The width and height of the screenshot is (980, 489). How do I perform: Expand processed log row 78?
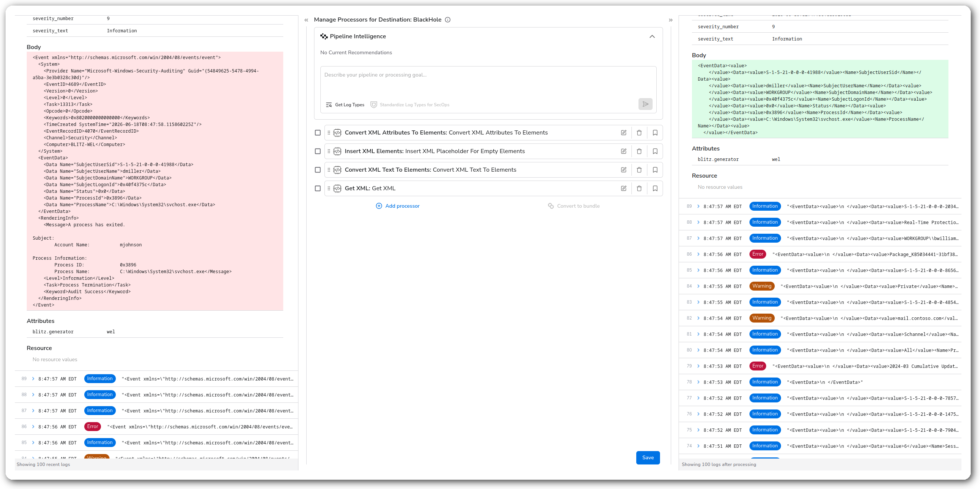pyautogui.click(x=698, y=382)
